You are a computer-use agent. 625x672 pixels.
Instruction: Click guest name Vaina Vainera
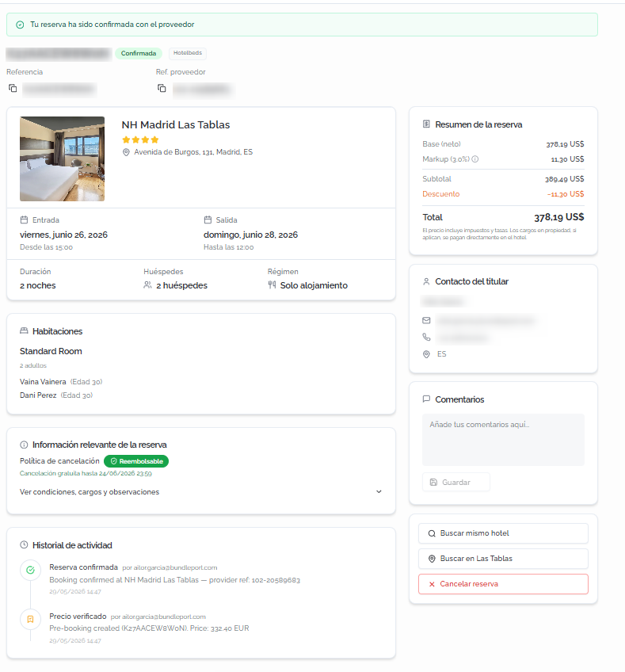(43, 382)
